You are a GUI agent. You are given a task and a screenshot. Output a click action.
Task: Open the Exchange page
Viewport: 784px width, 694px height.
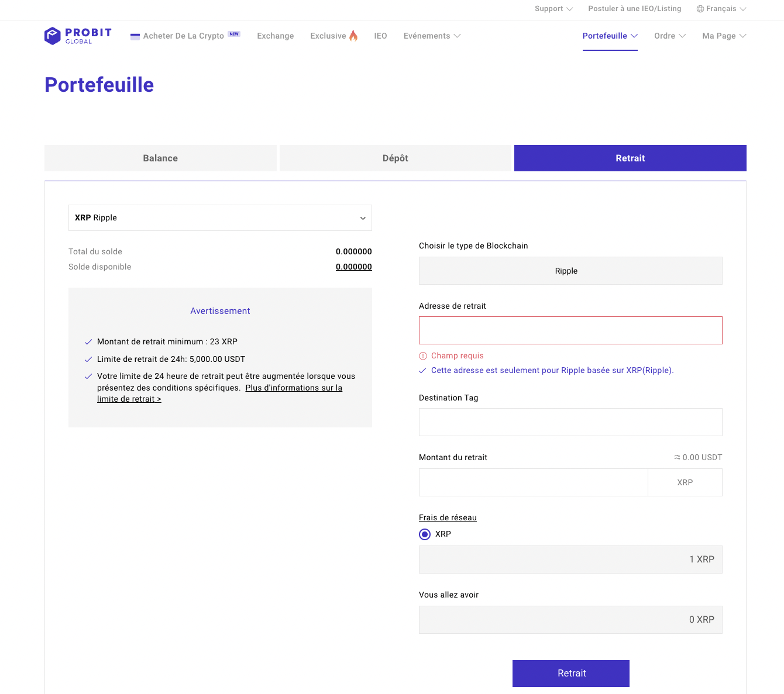coord(276,36)
